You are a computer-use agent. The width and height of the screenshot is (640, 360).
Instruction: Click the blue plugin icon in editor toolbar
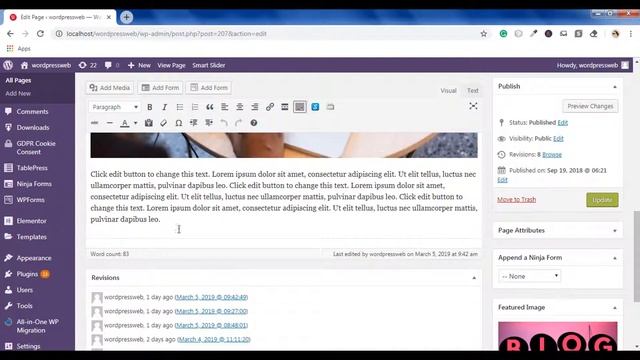pos(315,107)
